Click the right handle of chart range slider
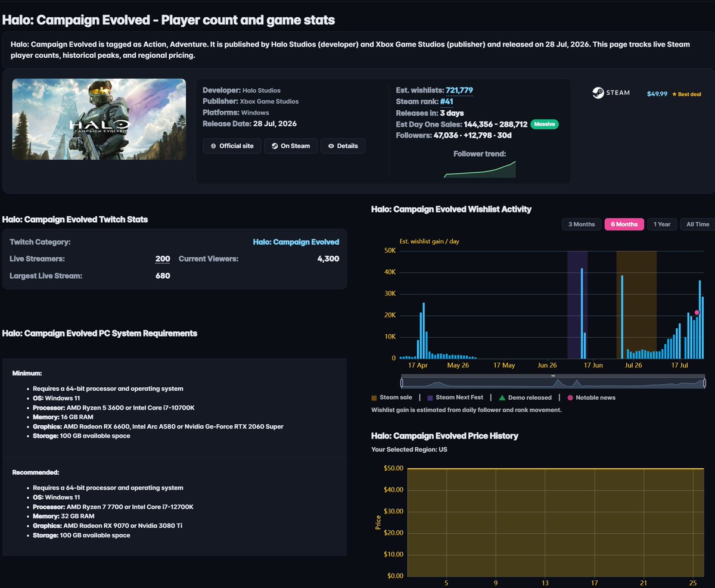The height and width of the screenshot is (588, 715). (x=705, y=382)
